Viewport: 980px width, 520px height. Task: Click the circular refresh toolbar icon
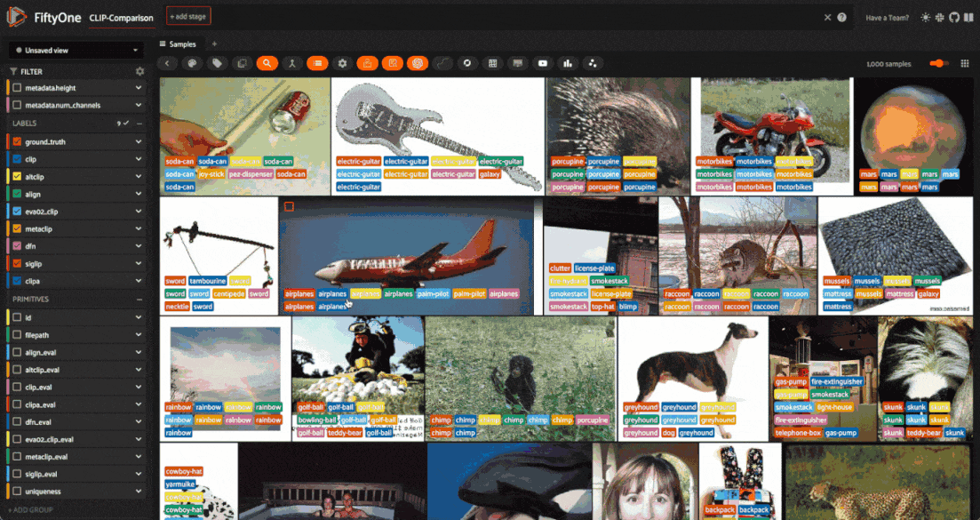(x=466, y=63)
